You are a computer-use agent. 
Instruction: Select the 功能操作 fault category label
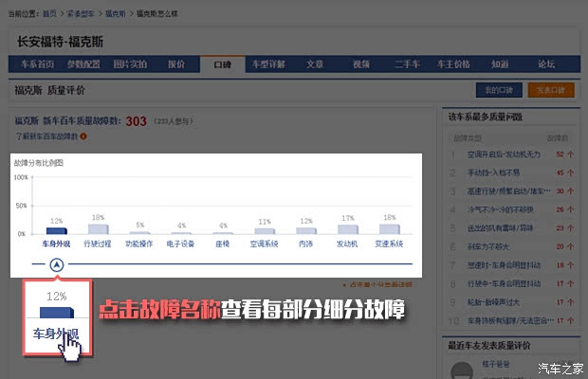coord(139,244)
